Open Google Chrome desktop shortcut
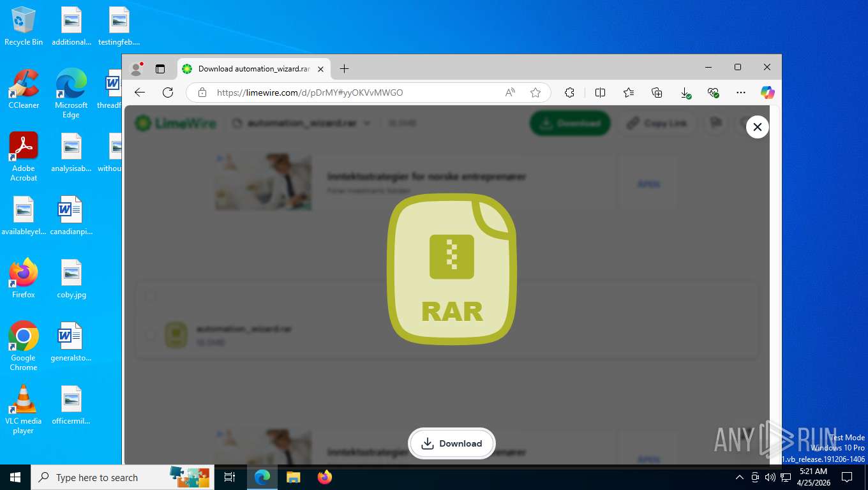This screenshot has width=868, height=490. click(x=24, y=346)
